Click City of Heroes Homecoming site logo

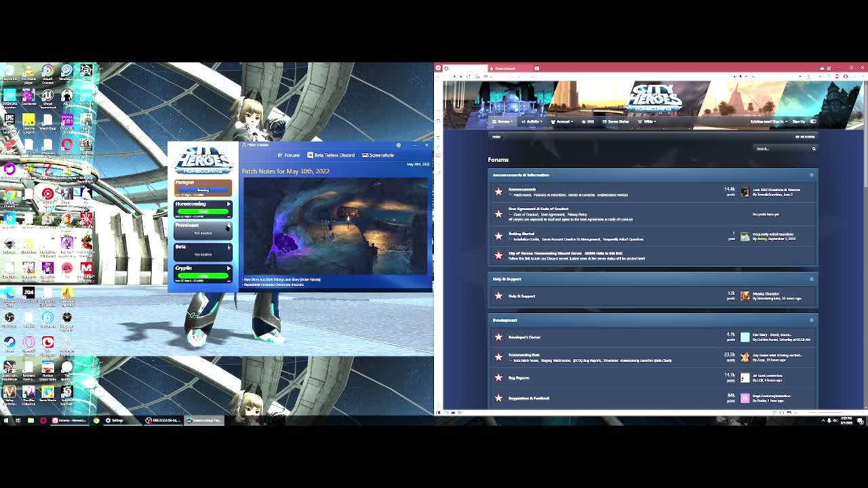654,98
